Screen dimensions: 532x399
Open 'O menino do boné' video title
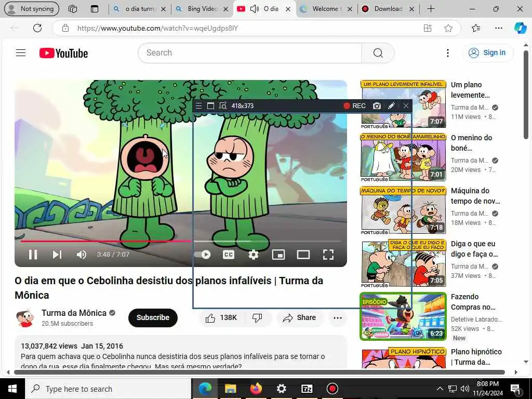click(x=472, y=143)
